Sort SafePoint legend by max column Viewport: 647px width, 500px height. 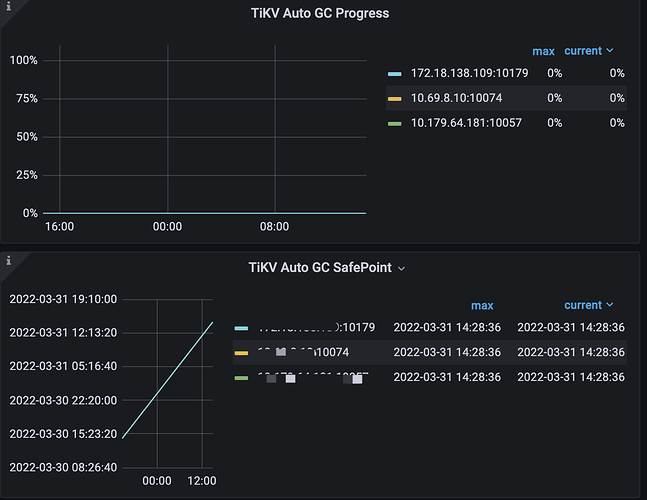pyautogui.click(x=482, y=305)
